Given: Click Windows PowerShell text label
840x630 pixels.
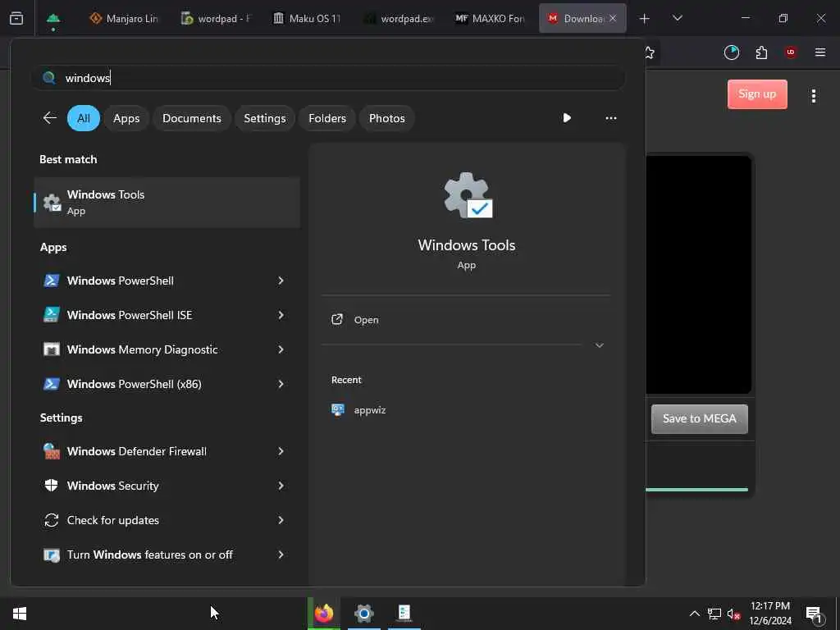Looking at the screenshot, I should [x=121, y=281].
